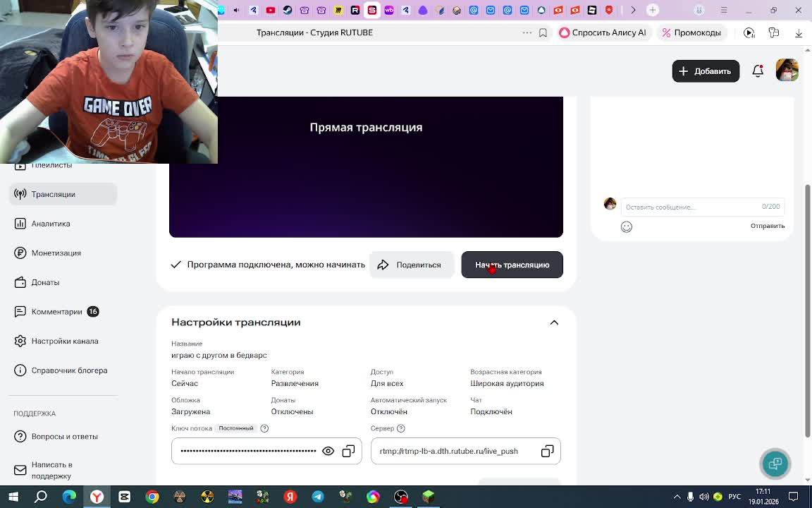
Task: Show more tabs with the right arrow
Action: click(633, 10)
